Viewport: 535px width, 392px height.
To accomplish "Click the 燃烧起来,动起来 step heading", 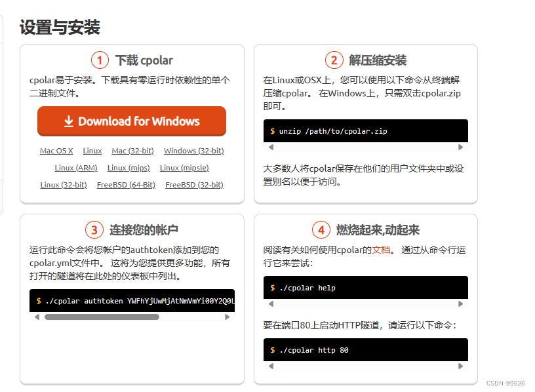I will [x=378, y=230].
